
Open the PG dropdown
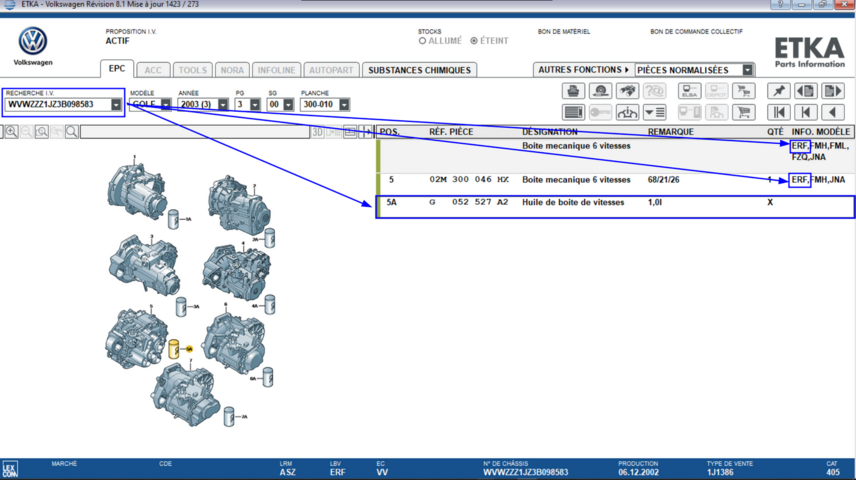pyautogui.click(x=255, y=104)
